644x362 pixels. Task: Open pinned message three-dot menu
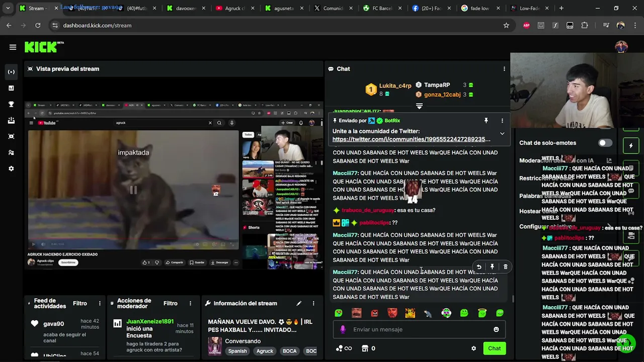tap(502, 121)
